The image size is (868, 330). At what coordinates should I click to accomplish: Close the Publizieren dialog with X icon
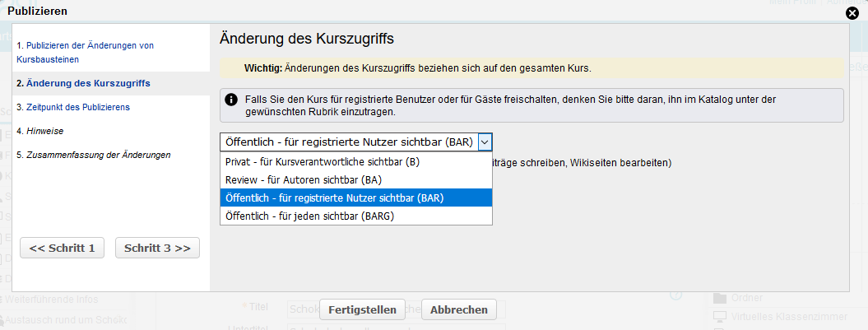[x=852, y=12]
